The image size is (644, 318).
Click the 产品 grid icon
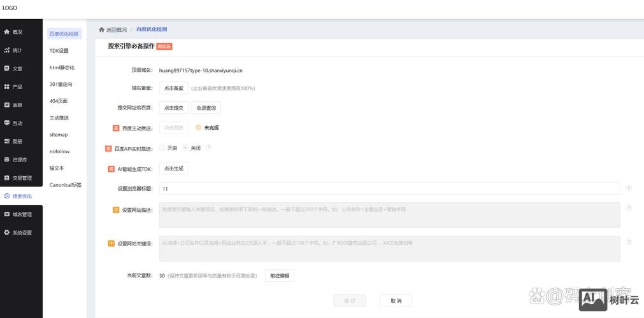pyautogui.click(x=6, y=86)
